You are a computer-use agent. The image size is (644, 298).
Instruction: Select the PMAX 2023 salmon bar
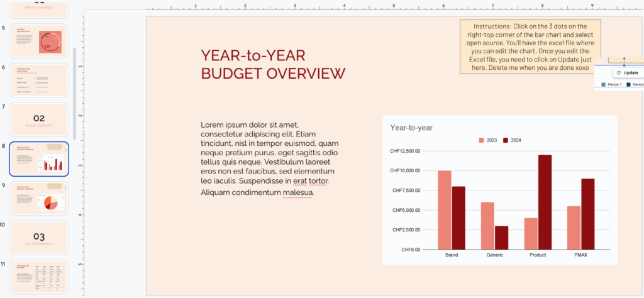574,228
